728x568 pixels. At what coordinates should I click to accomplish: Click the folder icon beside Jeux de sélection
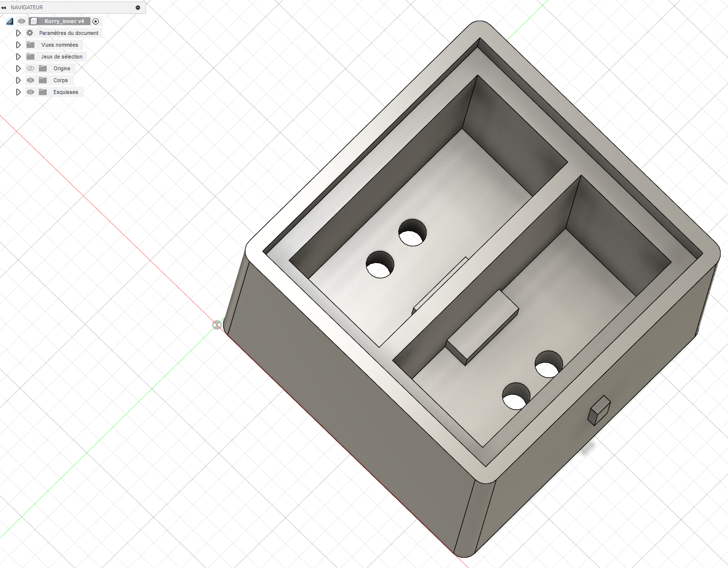[30, 57]
